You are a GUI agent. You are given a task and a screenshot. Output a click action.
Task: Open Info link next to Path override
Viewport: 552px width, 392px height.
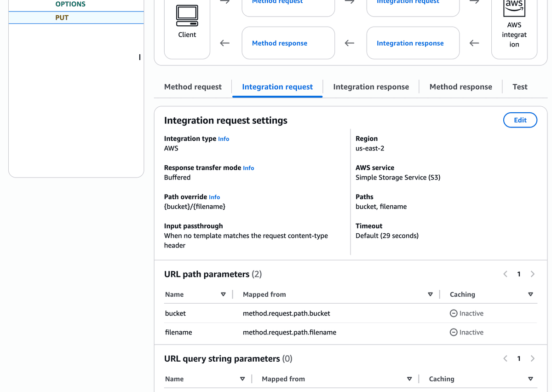click(x=214, y=197)
